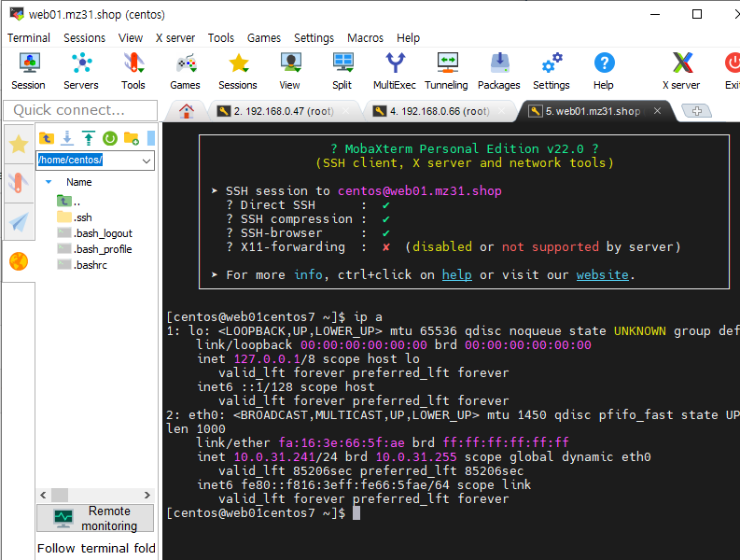Open the Packages toolbar icon
Screen dimensions: 740x560
(499, 71)
